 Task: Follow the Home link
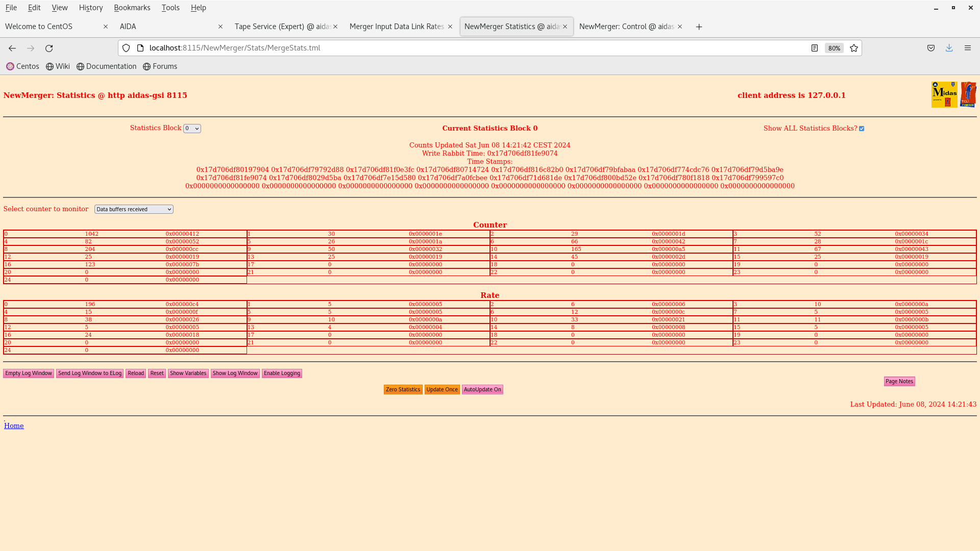click(x=14, y=425)
